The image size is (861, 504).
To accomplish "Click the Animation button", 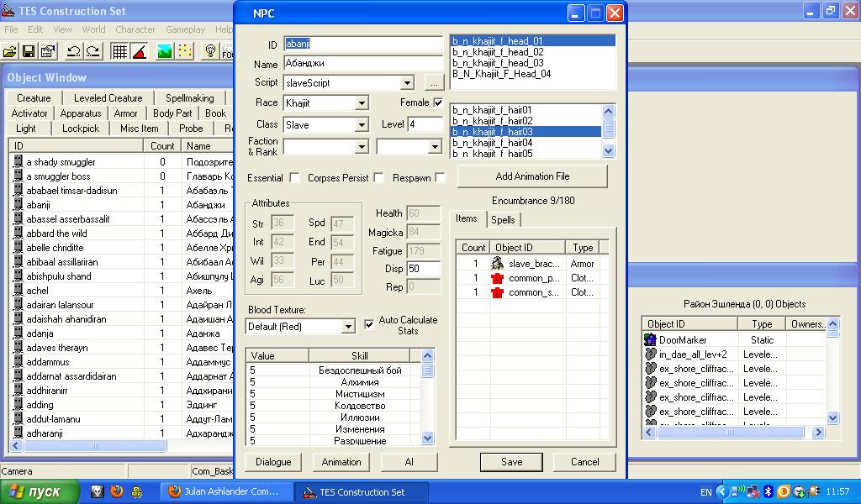I will pyautogui.click(x=341, y=462).
